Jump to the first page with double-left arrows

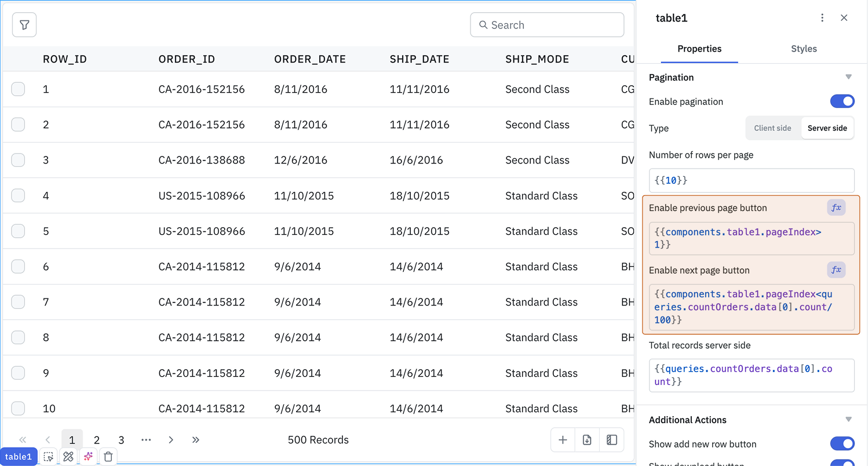(23, 440)
